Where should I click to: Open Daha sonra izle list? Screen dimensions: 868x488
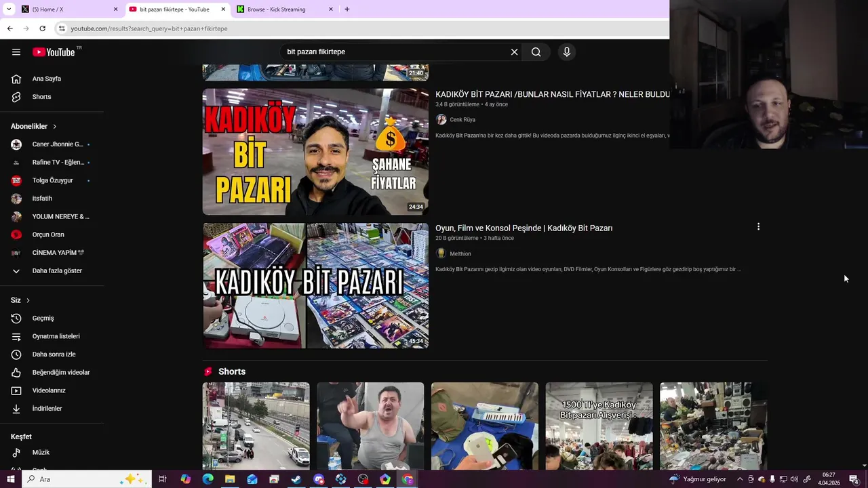(x=52, y=354)
